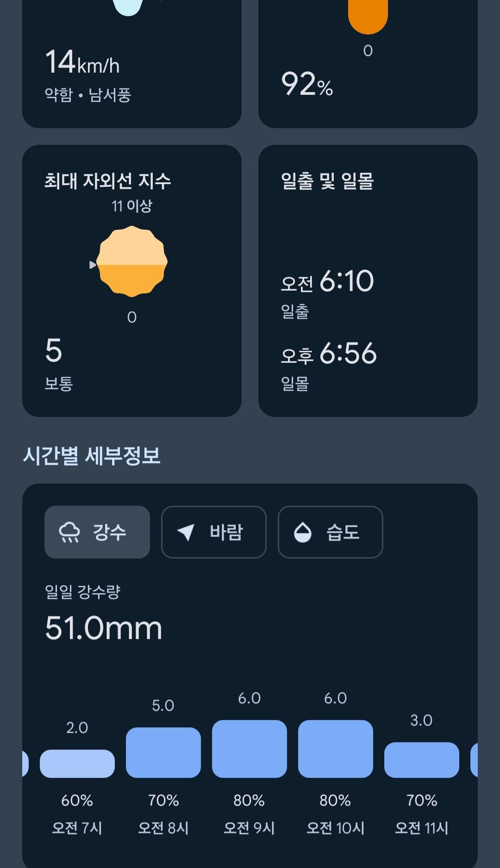
Task: Tap the 오전 6:10 sunrise time
Action: (327, 281)
